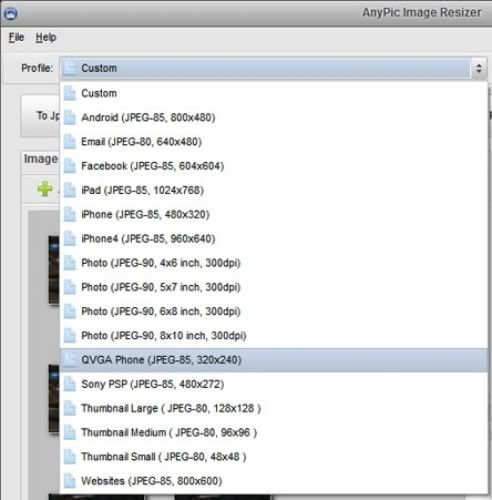492x500 pixels.
Task: Click the AnyPic app icon in title bar
Action: 10,13
